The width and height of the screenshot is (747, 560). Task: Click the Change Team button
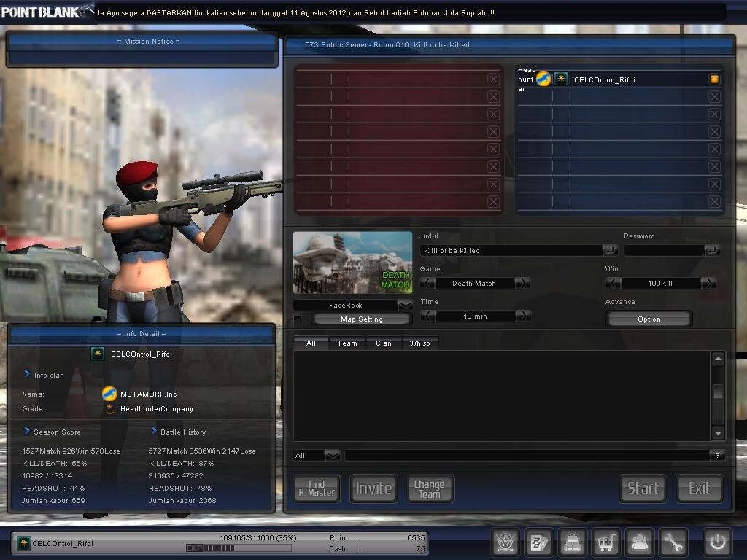[430, 488]
